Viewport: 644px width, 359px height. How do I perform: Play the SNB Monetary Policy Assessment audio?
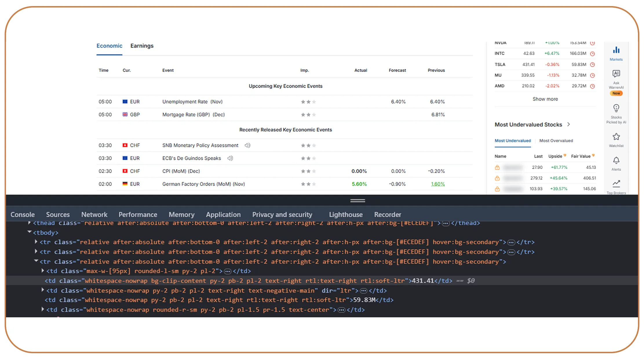247,145
